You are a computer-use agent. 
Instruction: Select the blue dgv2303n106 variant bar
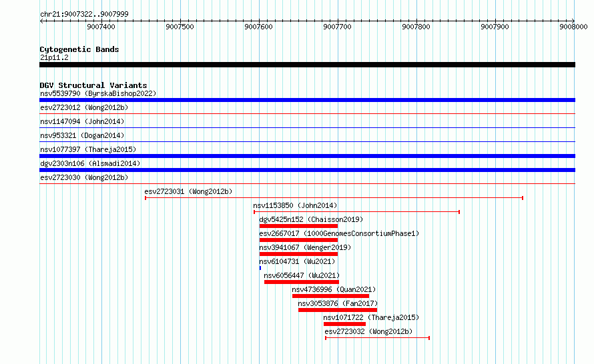tap(307, 170)
